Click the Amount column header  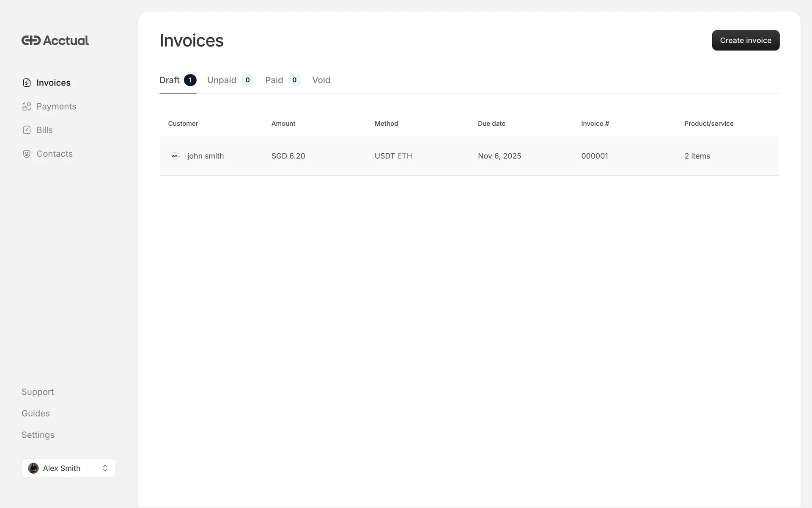tap(283, 124)
